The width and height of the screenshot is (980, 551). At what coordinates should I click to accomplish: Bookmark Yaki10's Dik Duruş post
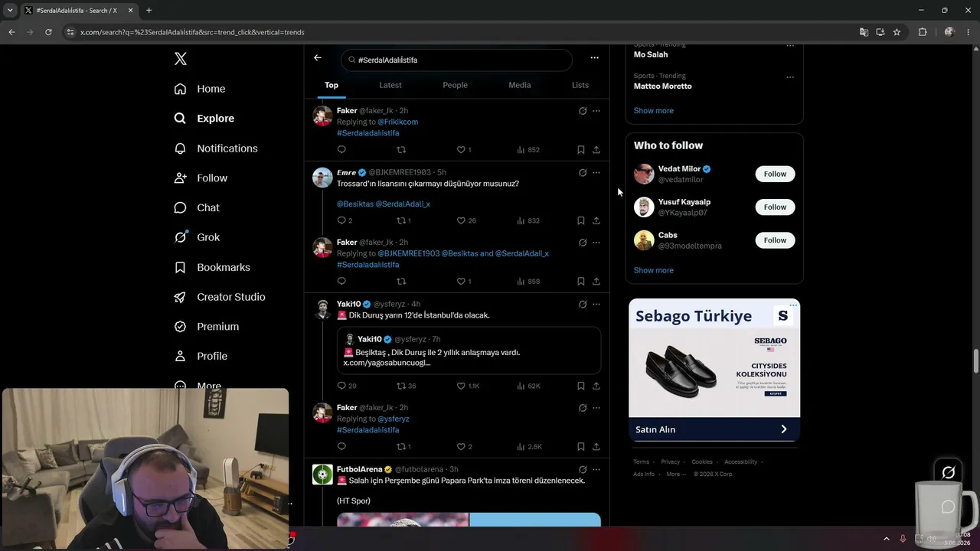pyautogui.click(x=581, y=386)
